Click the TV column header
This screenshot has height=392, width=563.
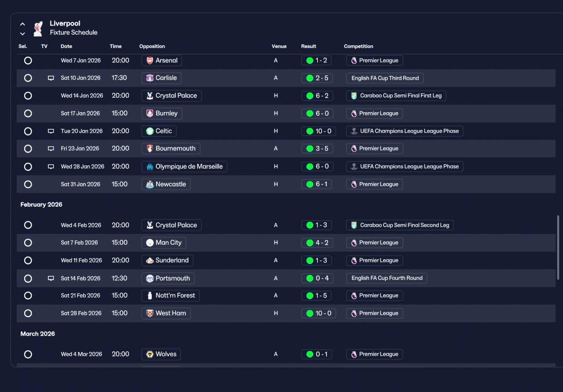(44, 46)
